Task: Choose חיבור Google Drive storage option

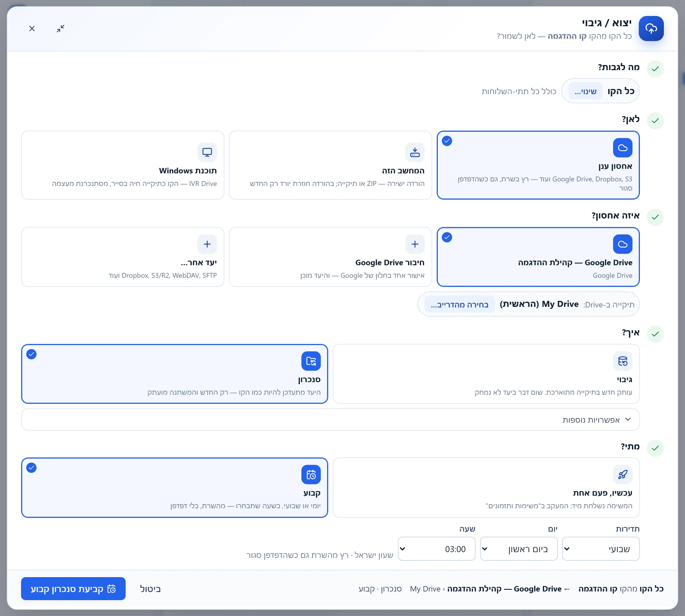Action: 330,257
